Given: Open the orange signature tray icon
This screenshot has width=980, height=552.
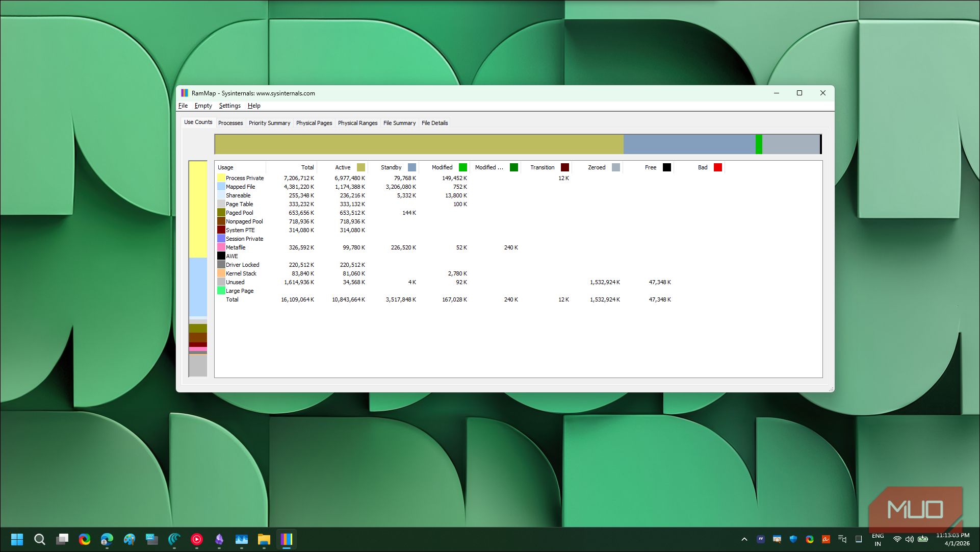Looking at the screenshot, I should pos(826,539).
